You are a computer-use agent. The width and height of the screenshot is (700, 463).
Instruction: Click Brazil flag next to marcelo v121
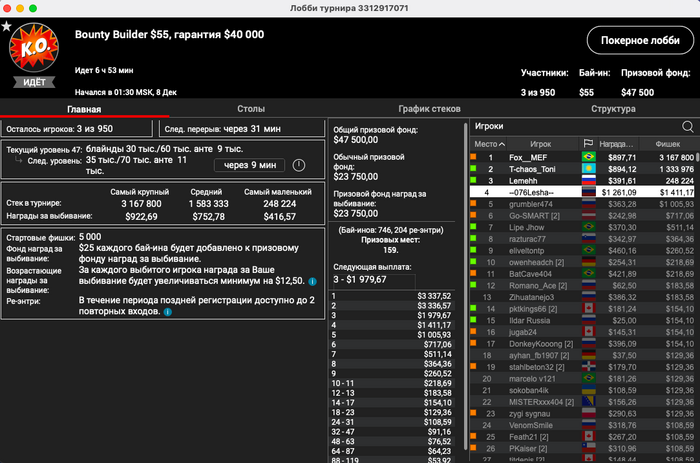(x=588, y=378)
